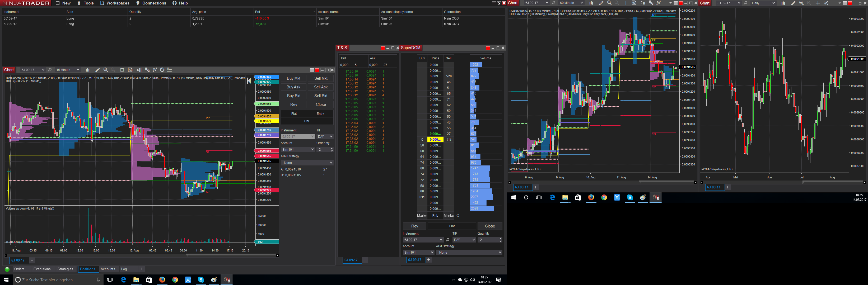
Task: Click Sell Mkt in Chart Trader
Action: click(x=321, y=78)
